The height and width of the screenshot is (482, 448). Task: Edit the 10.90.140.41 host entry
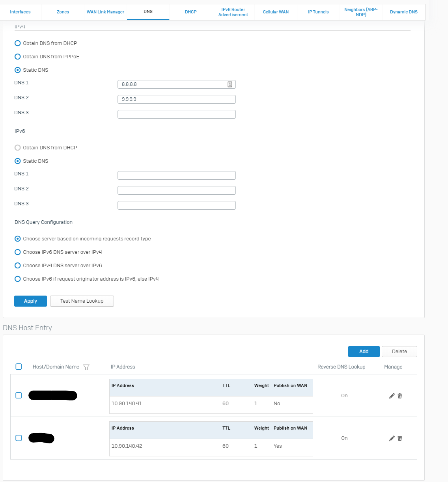tap(392, 396)
